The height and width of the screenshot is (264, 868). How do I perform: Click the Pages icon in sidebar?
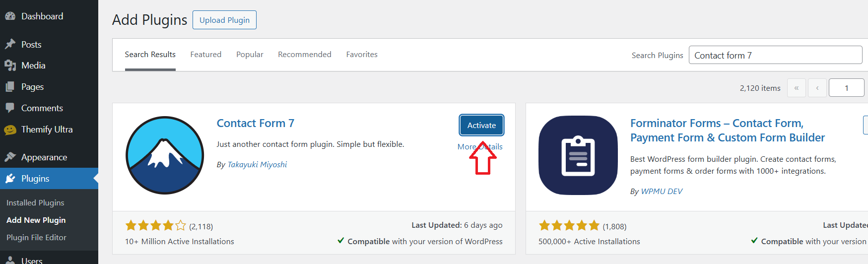(x=10, y=87)
